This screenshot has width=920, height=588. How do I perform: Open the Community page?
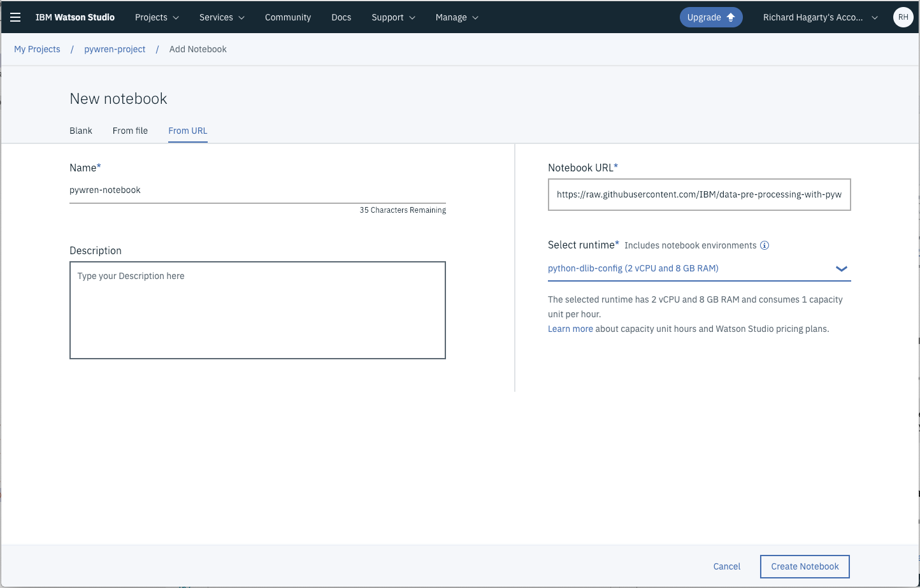pyautogui.click(x=288, y=17)
